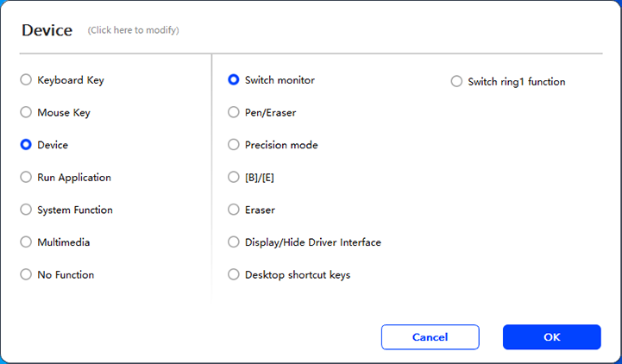Select Pen/Eraser function

(233, 112)
